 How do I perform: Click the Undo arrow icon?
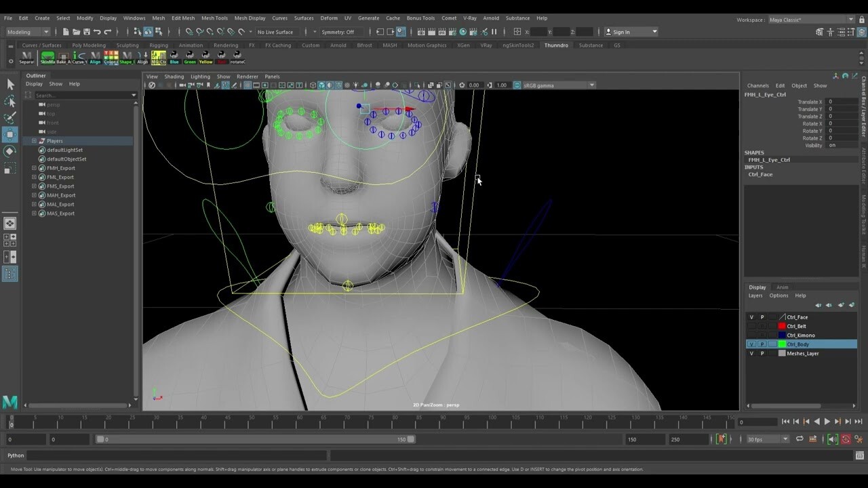[97, 32]
